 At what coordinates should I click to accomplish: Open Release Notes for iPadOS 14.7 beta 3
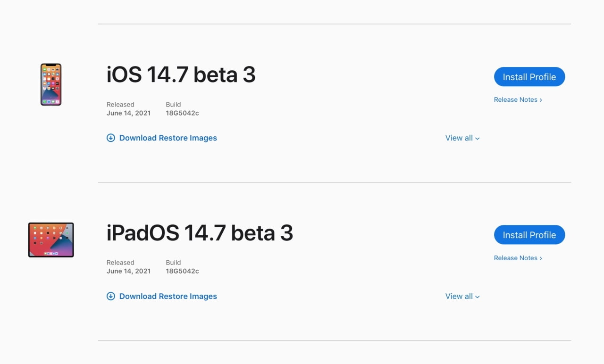515,258
